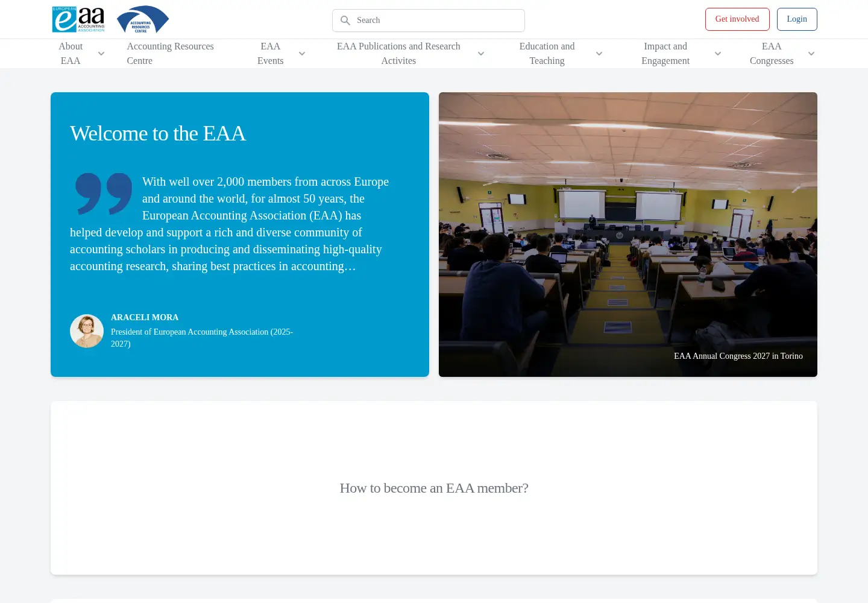
Task: Click the President of European Accounting Association title
Action: (x=202, y=338)
